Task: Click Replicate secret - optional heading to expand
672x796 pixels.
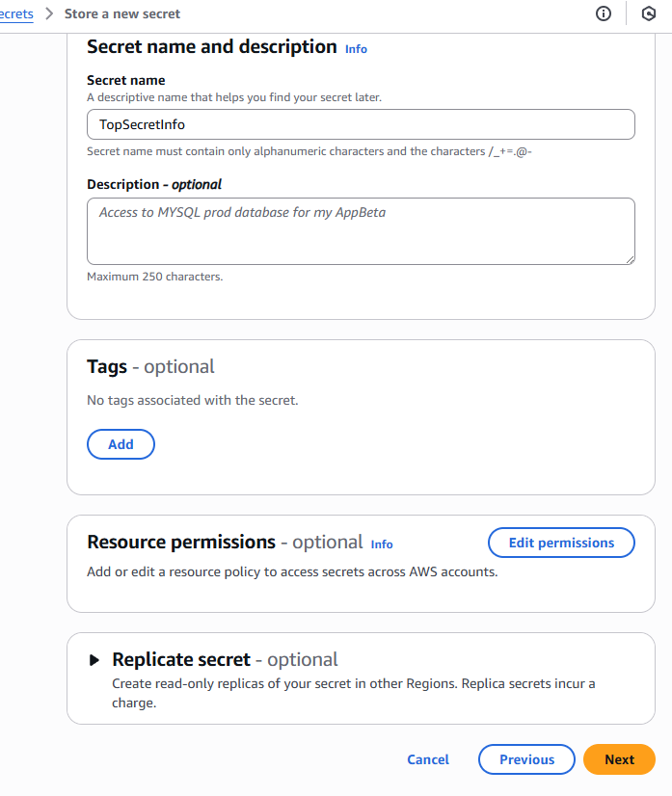Action: (181, 659)
